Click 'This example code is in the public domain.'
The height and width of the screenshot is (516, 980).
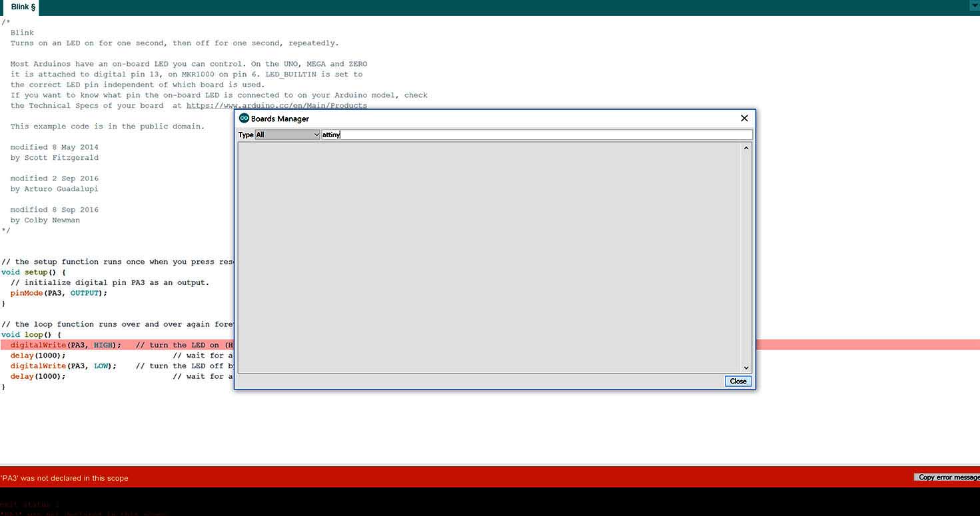(107, 127)
